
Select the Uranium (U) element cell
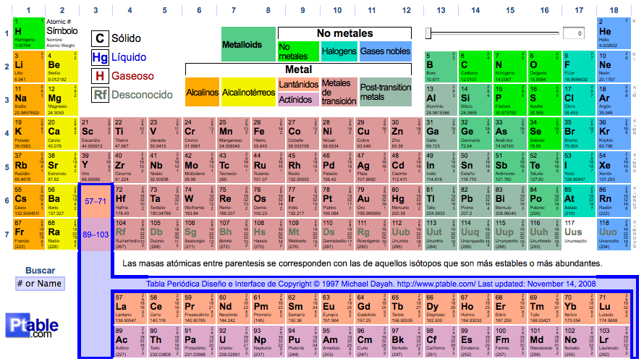pyautogui.click(x=229, y=337)
